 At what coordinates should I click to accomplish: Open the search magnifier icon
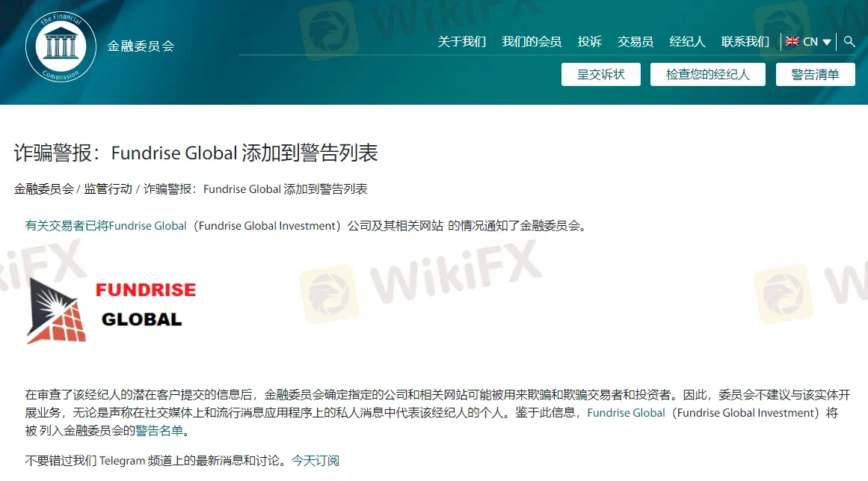pos(849,42)
